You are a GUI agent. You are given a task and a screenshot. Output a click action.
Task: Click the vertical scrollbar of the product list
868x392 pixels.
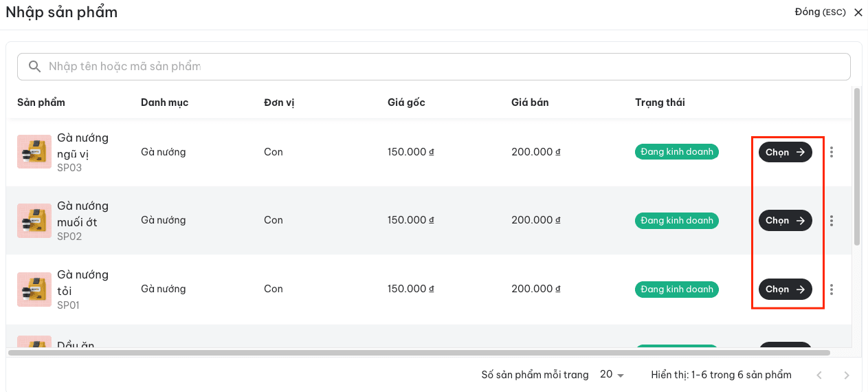coord(856,166)
